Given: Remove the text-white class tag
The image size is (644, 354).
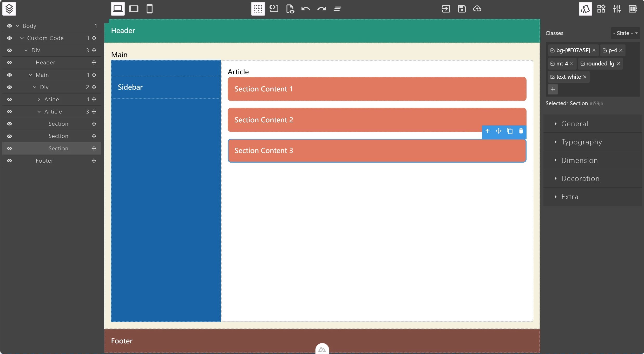Looking at the screenshot, I should click(585, 77).
